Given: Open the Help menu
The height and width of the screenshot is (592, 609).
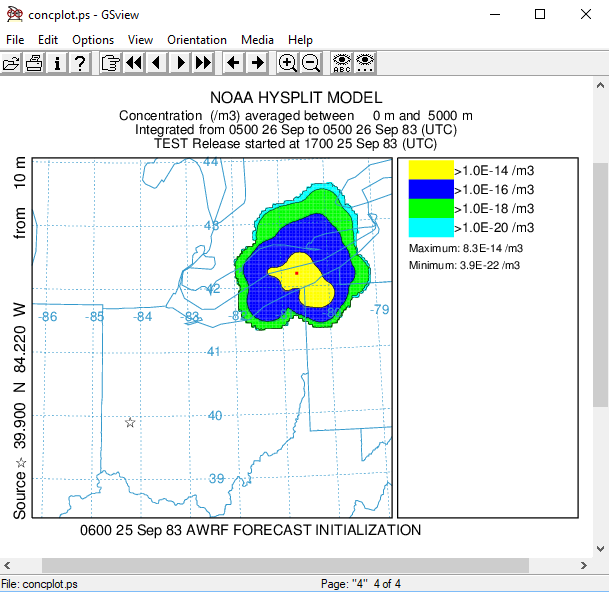Looking at the screenshot, I should tap(300, 40).
